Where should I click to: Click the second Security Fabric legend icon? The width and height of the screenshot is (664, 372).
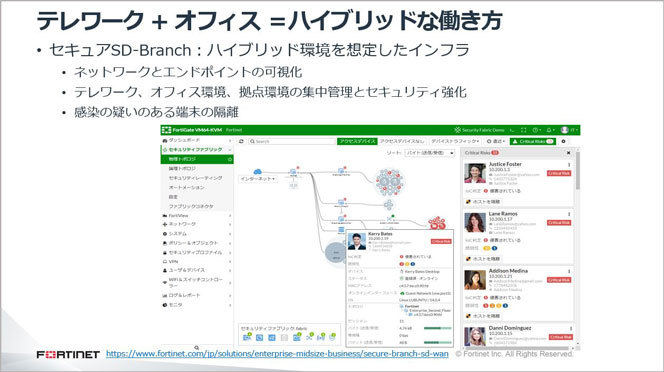click(x=260, y=338)
